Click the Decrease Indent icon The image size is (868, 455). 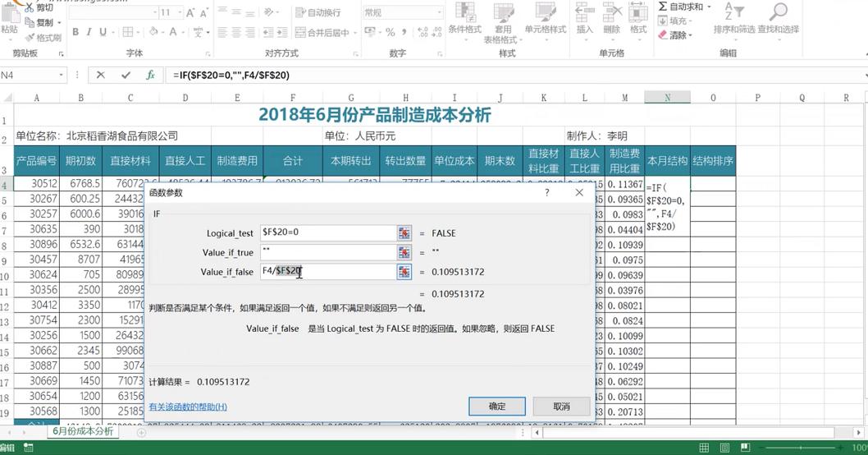point(268,33)
